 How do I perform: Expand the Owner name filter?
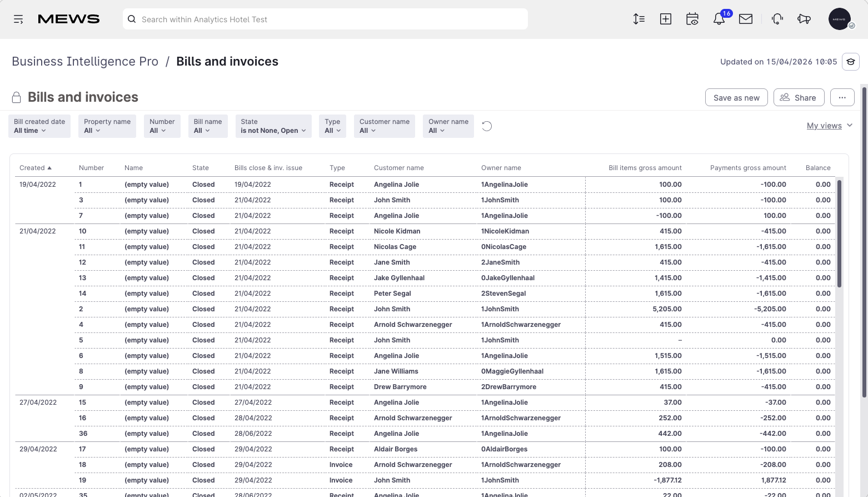click(448, 126)
